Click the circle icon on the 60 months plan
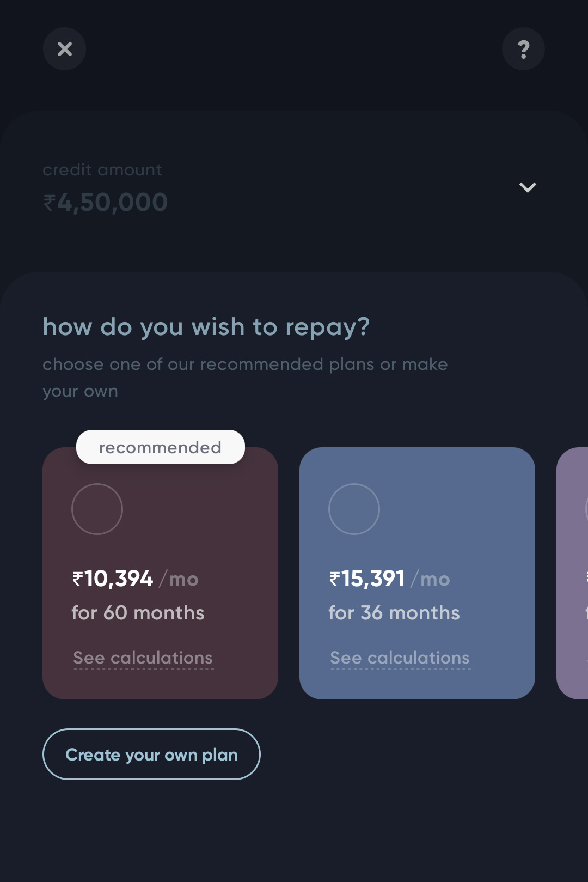 [x=97, y=509]
